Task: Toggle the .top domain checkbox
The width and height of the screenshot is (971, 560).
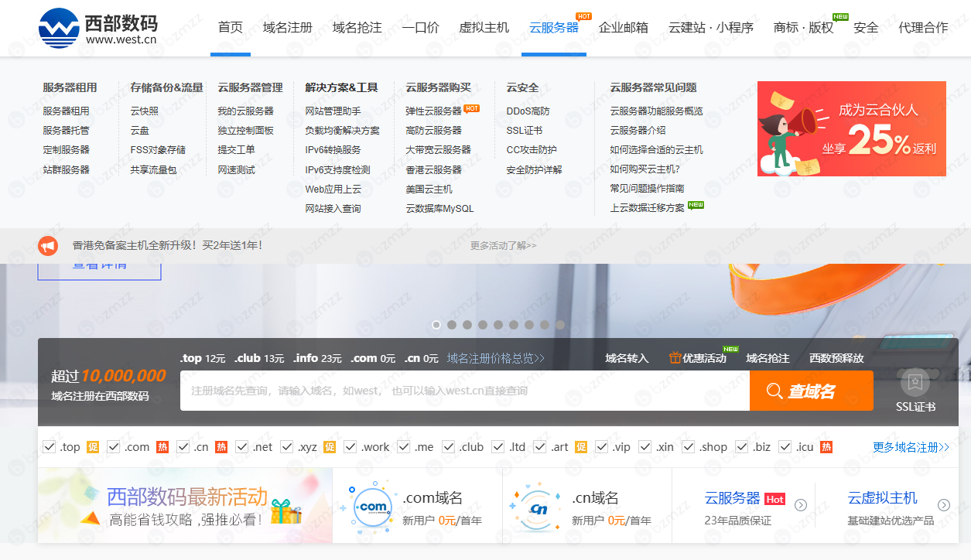Action: click(x=50, y=447)
